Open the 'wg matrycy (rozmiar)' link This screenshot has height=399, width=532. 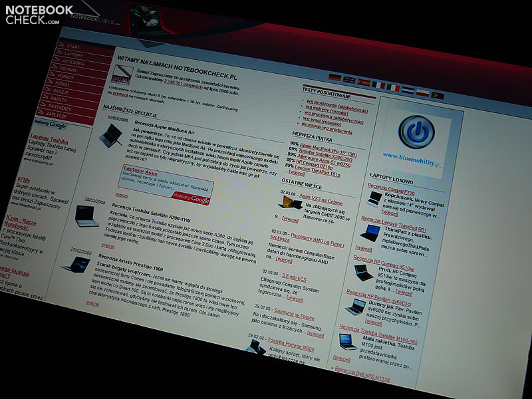pyautogui.click(x=327, y=110)
